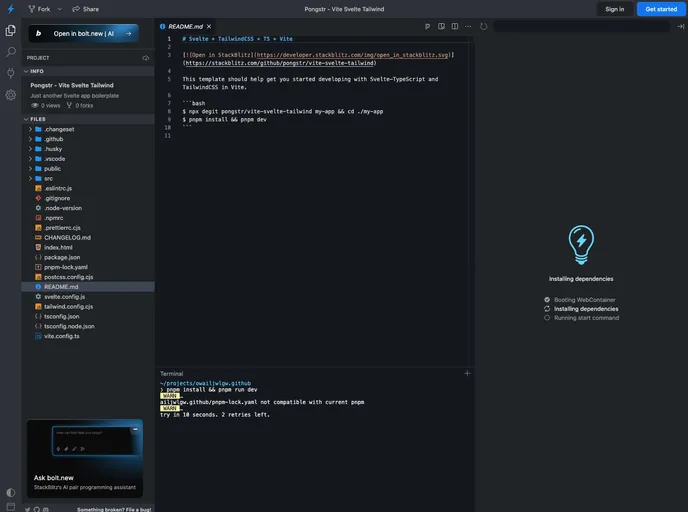Click the Fork button
688x512 pixels.
[39, 9]
